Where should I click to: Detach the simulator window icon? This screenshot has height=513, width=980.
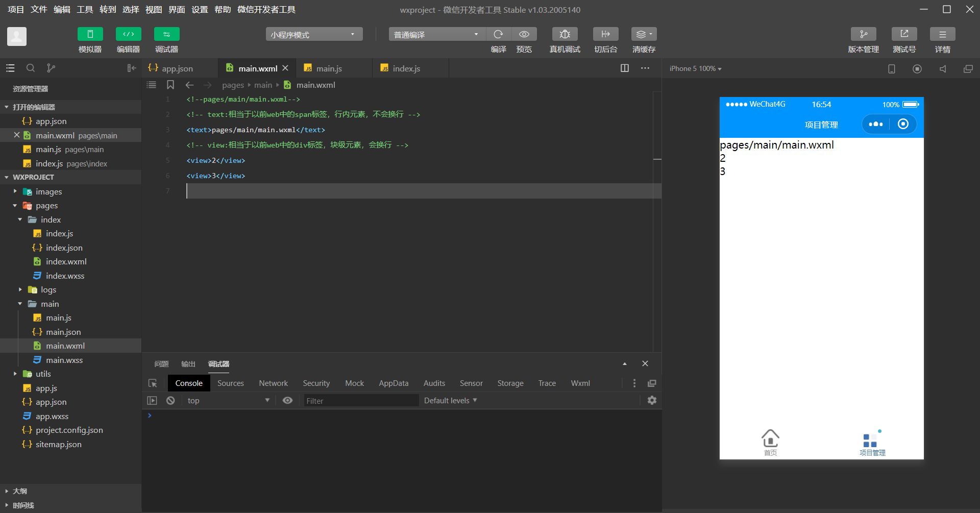pyautogui.click(x=968, y=68)
